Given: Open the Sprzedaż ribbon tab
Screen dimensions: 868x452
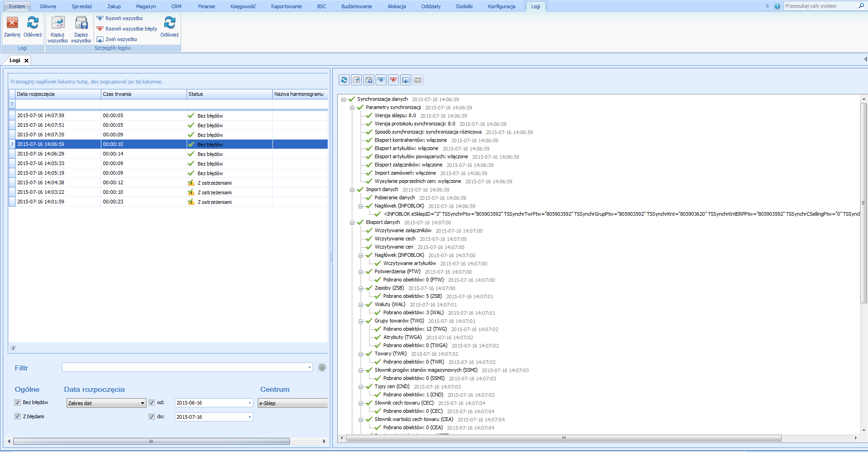Looking at the screenshot, I should pyautogui.click(x=82, y=6).
